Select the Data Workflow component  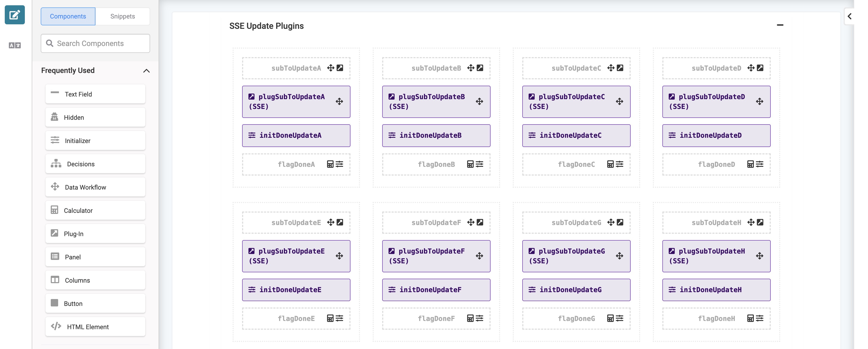95,187
